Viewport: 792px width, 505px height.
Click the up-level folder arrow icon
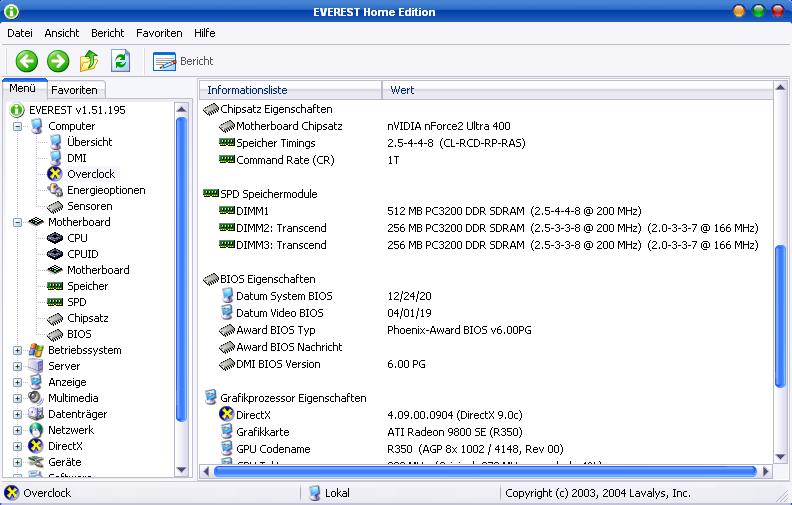point(89,61)
